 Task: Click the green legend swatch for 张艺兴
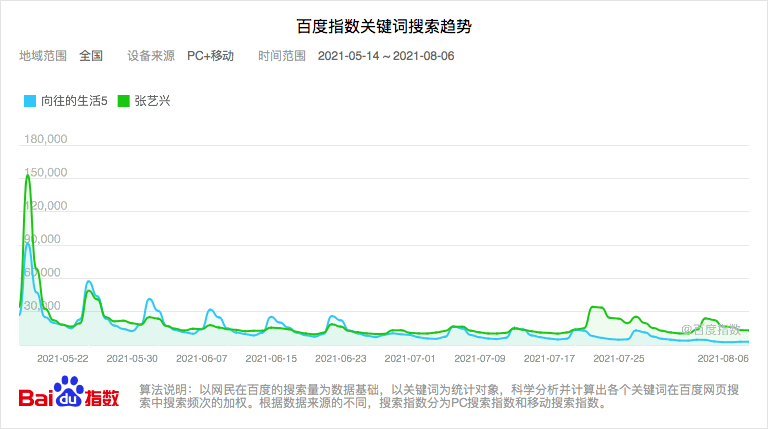click(x=123, y=101)
